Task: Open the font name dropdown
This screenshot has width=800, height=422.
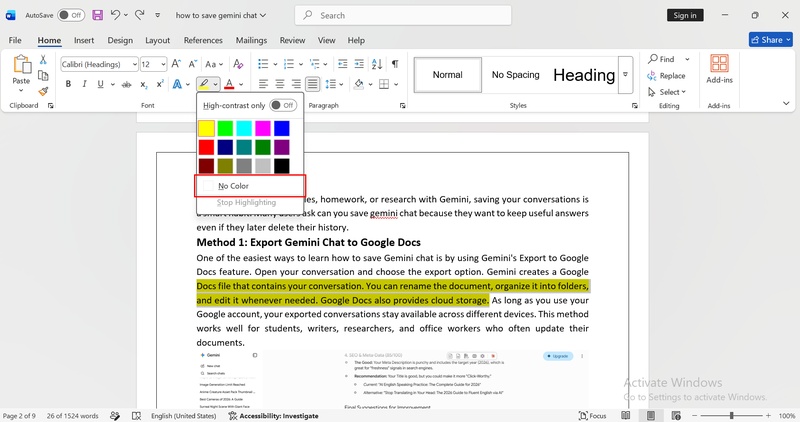Action: [135, 64]
